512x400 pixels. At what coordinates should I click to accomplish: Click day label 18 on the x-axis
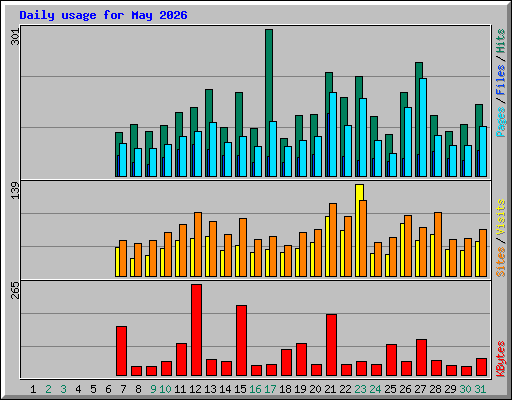(x=285, y=389)
